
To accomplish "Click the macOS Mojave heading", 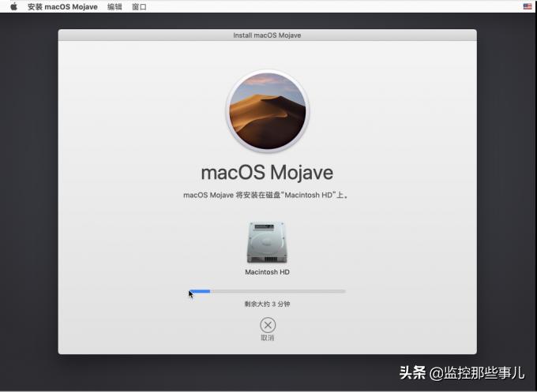I will 267,173.
